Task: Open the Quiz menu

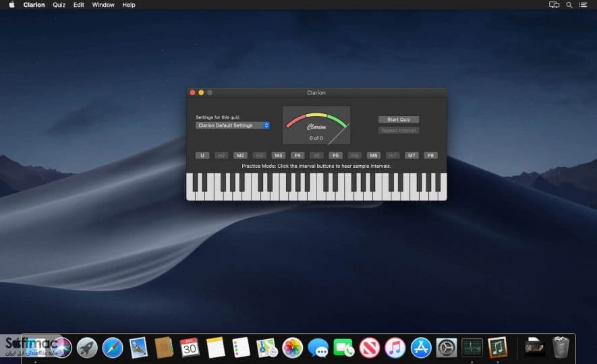Action: 59,5
